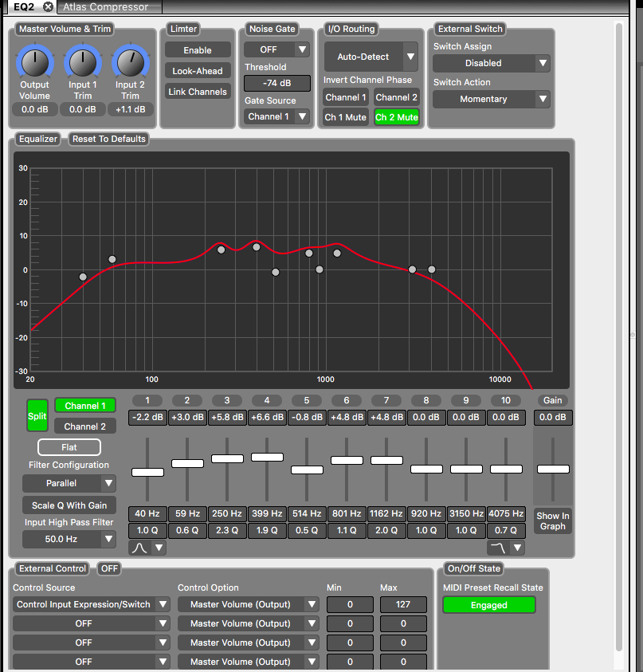Invert phase of Channel 1
The height and width of the screenshot is (672, 643).
[x=346, y=97]
